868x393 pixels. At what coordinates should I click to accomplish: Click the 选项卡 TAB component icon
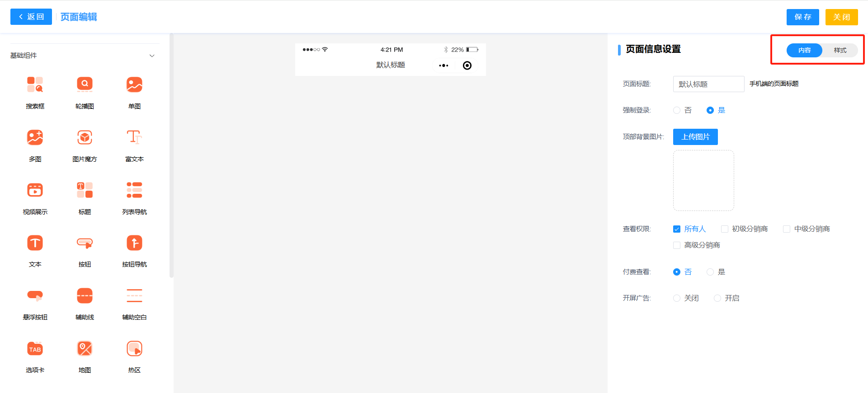(35, 349)
